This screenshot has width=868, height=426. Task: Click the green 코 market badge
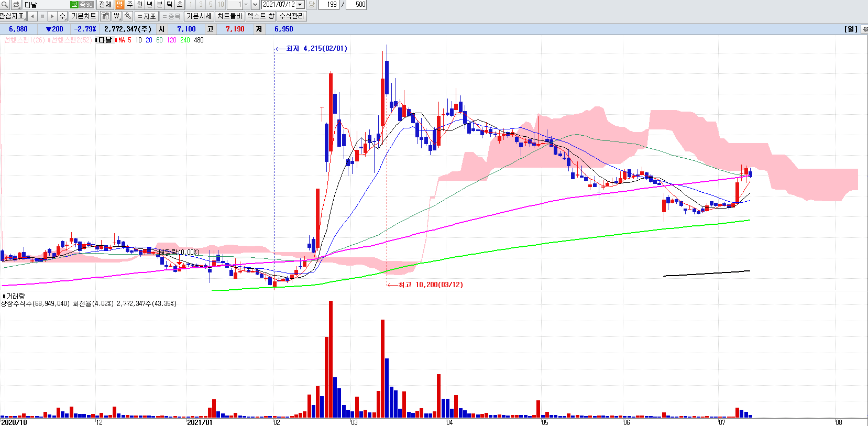point(74,5)
